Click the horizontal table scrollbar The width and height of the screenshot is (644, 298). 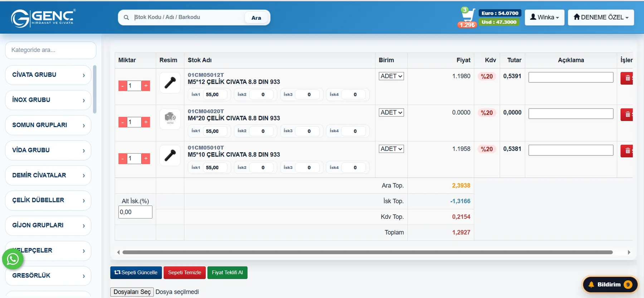click(x=367, y=252)
